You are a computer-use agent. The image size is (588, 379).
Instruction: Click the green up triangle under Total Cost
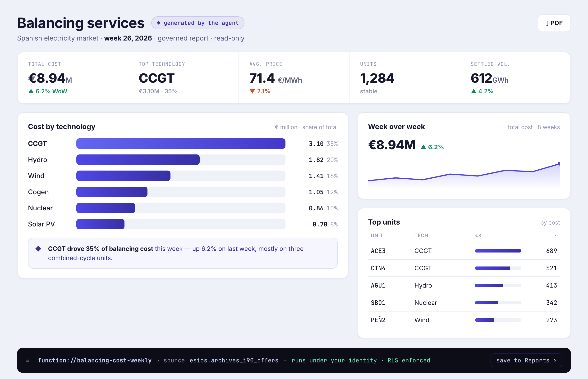point(31,91)
